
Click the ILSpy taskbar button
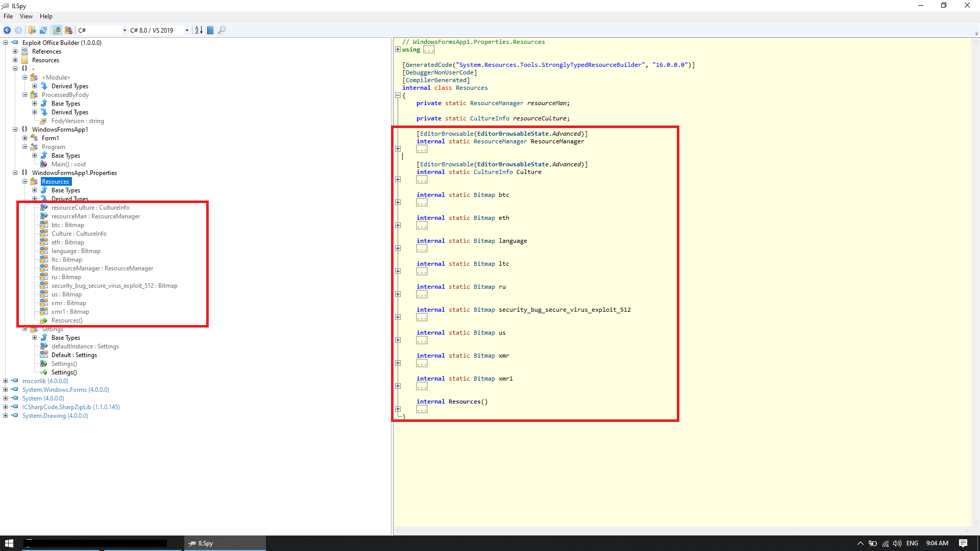[225, 543]
